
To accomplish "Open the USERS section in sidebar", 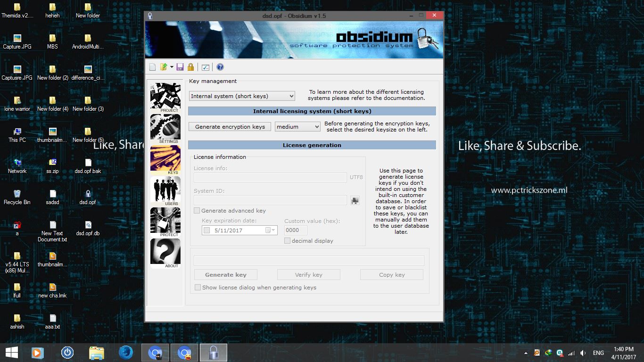I will pos(165,191).
